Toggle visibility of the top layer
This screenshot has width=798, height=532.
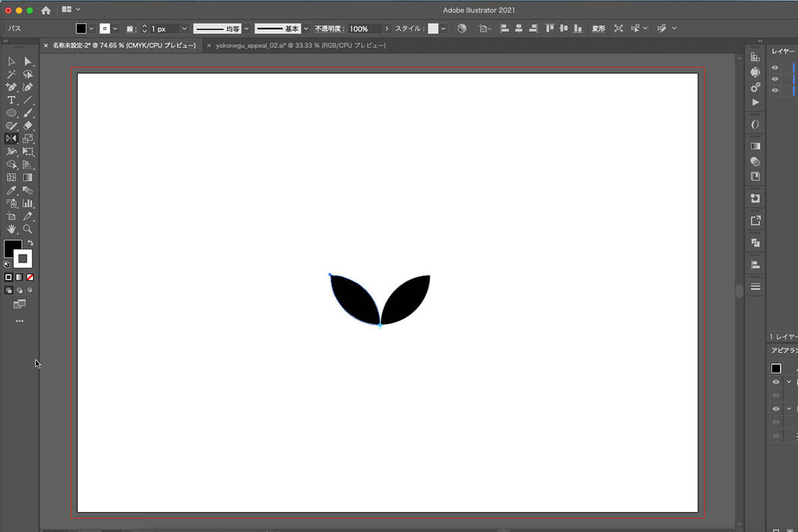(x=775, y=68)
